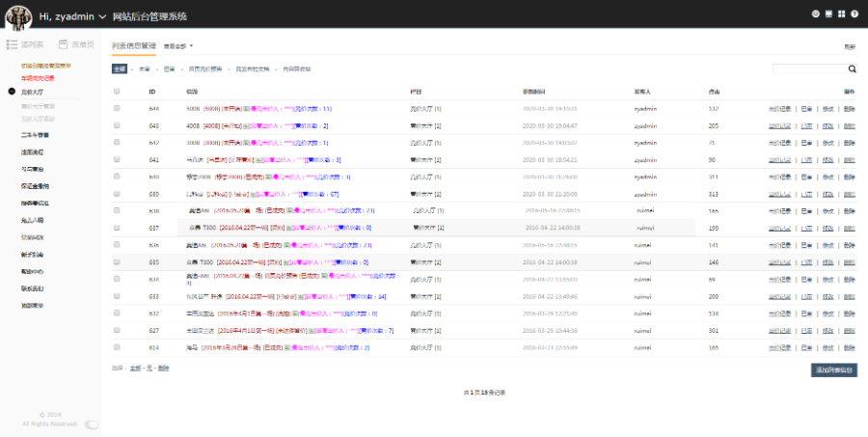Screen dimensions: 868x437
Task: Click the 无 select-none link below the table
Action: tap(149, 369)
